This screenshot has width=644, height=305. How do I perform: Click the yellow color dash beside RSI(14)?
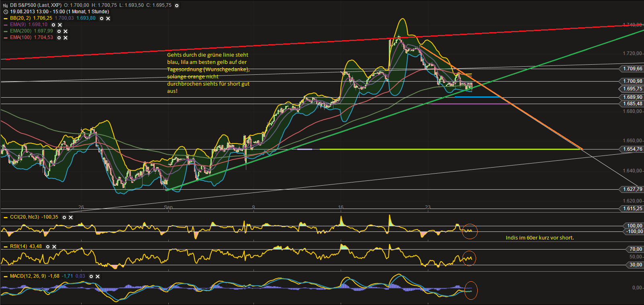pos(6,247)
